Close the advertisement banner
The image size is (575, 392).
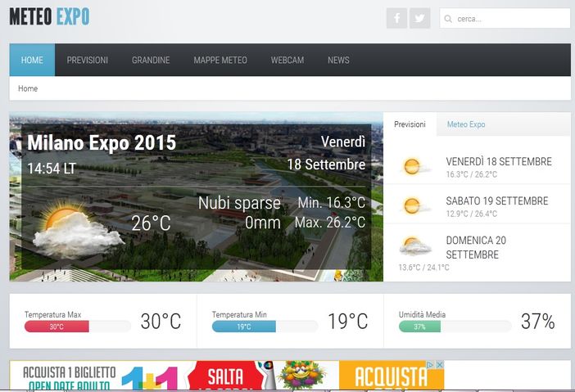[439, 364]
